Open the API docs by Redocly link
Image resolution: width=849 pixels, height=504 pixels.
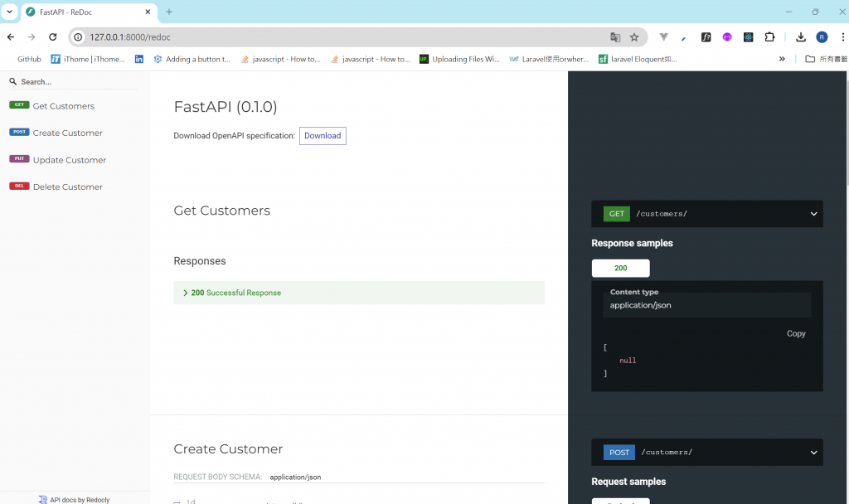tap(74, 500)
